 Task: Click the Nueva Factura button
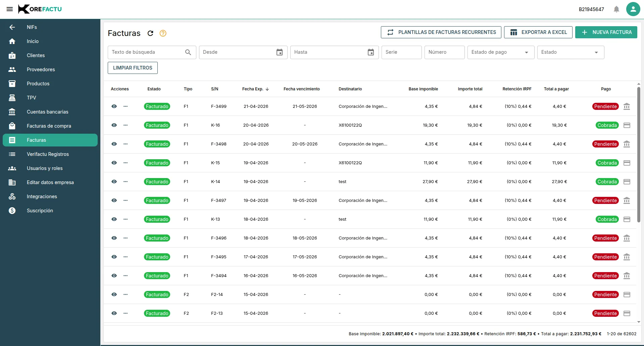[x=606, y=32]
